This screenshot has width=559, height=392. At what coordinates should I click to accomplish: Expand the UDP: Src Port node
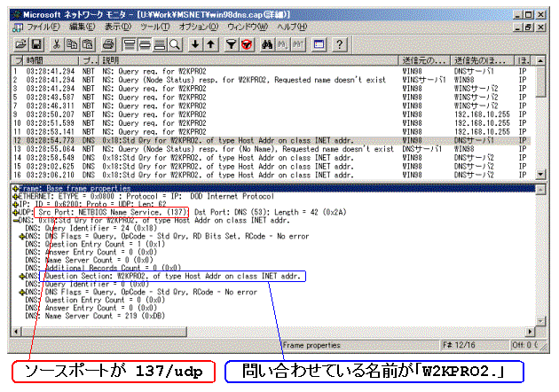[15, 212]
